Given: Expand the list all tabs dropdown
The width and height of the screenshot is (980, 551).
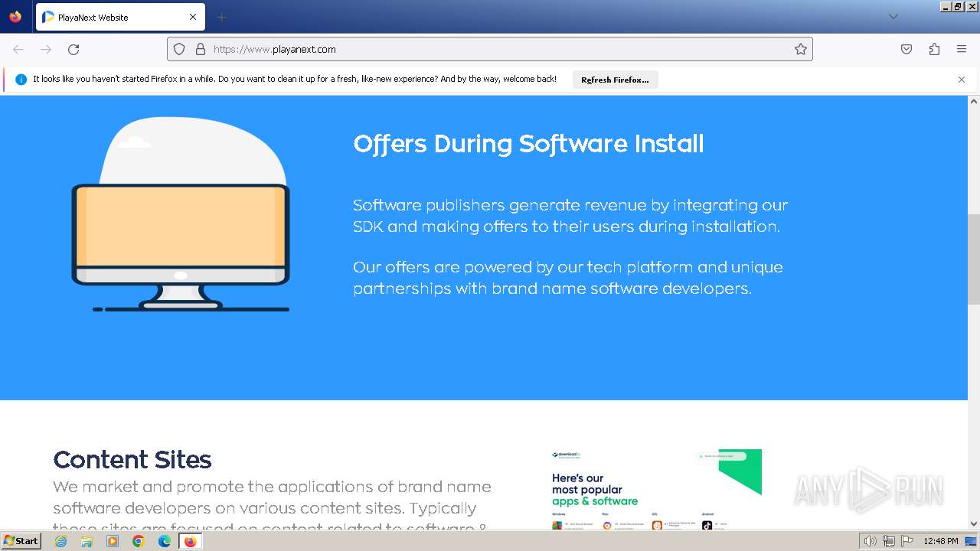Looking at the screenshot, I should (x=893, y=17).
